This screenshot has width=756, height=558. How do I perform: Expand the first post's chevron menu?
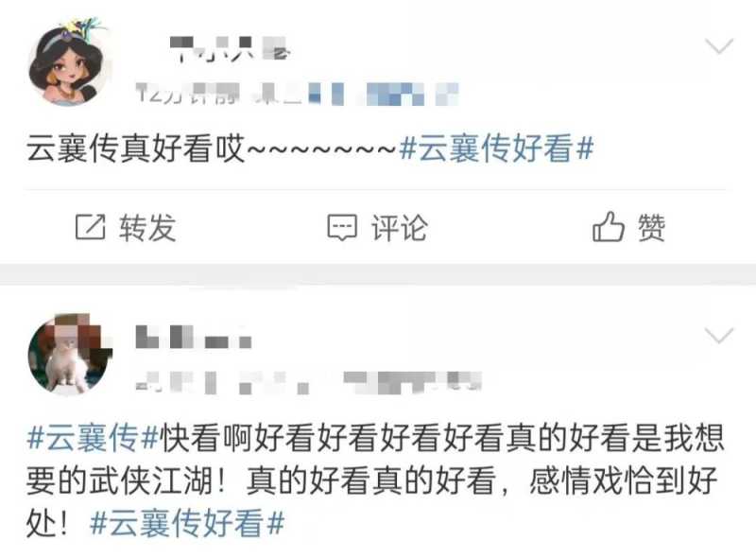point(719,46)
